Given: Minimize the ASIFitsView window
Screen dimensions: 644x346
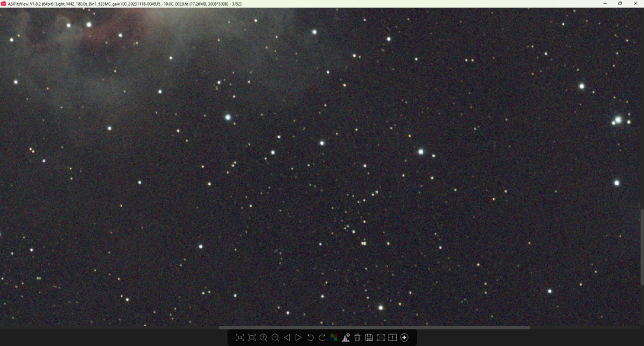Looking at the screenshot, I should click(602, 4).
